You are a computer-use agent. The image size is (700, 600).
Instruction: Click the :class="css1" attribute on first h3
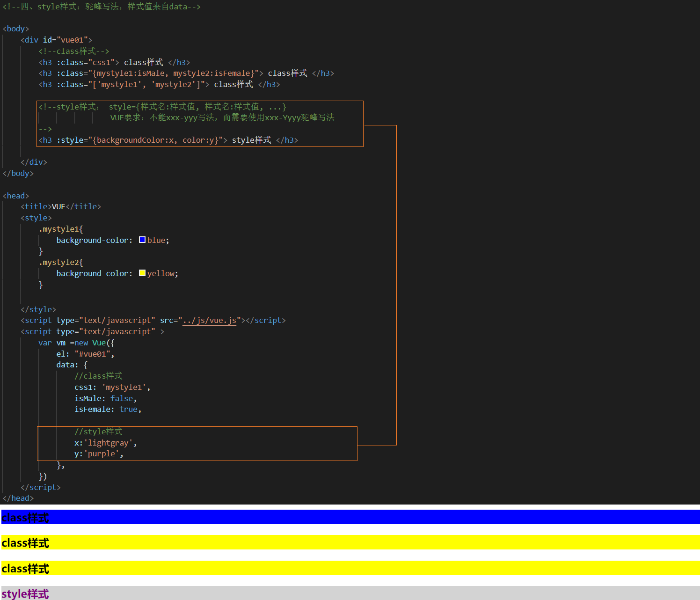[87, 63]
